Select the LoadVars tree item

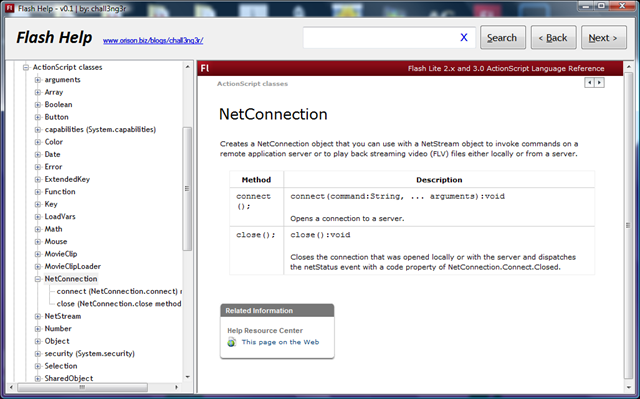coord(60,216)
